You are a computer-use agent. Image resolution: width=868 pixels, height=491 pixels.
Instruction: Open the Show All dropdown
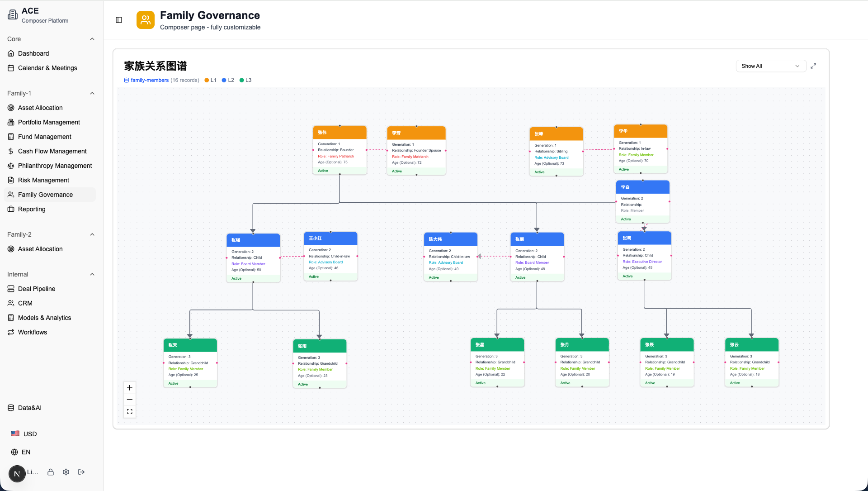(770, 66)
